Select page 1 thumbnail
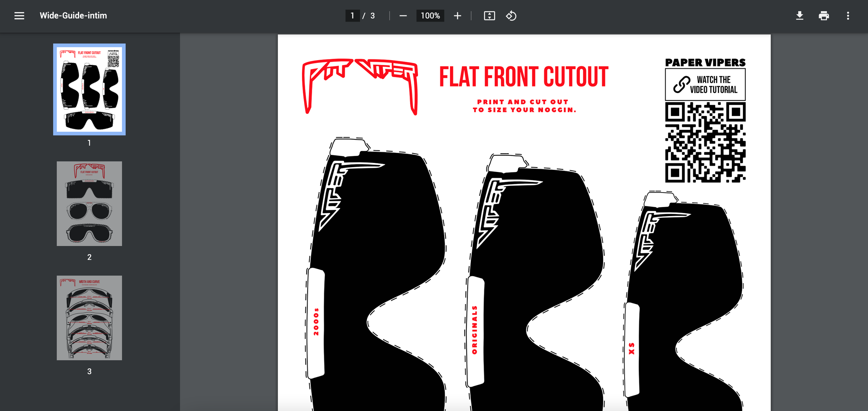 tap(89, 89)
